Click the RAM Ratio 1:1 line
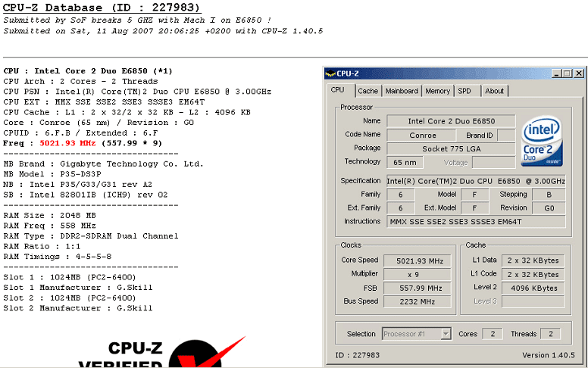588x368 pixels. 42,246
